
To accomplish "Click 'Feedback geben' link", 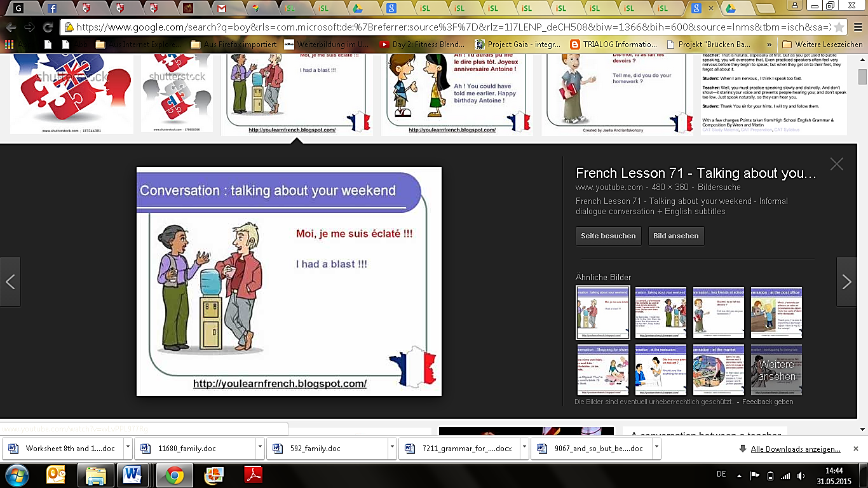I will click(x=768, y=402).
